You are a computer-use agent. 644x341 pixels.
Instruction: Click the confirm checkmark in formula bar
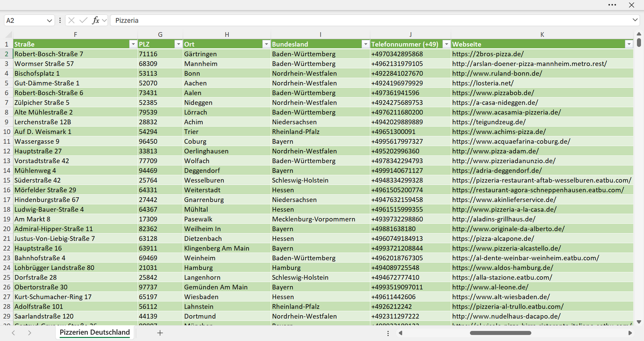(83, 20)
